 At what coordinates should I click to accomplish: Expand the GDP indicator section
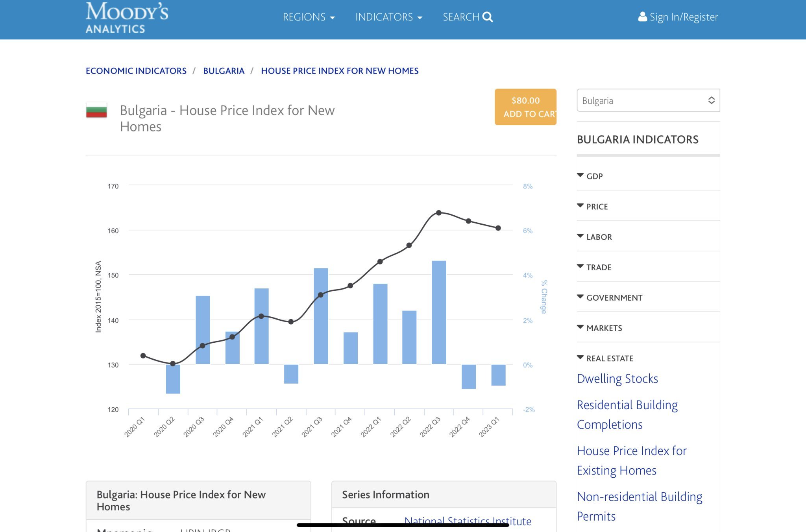tap(594, 176)
